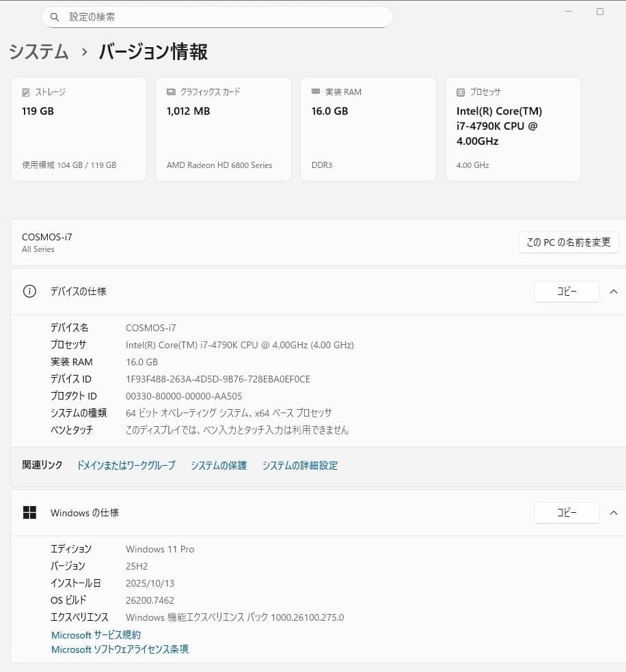Minimize the settings window

point(569,12)
